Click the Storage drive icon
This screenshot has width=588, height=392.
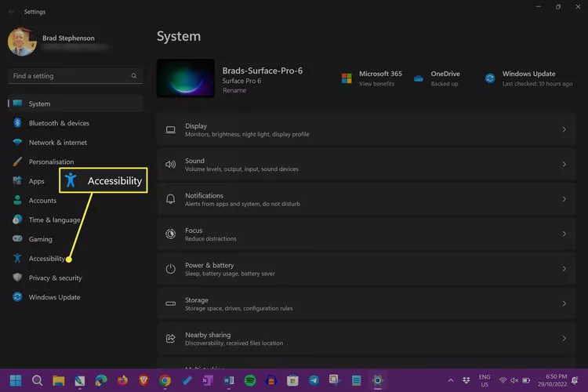(x=171, y=303)
